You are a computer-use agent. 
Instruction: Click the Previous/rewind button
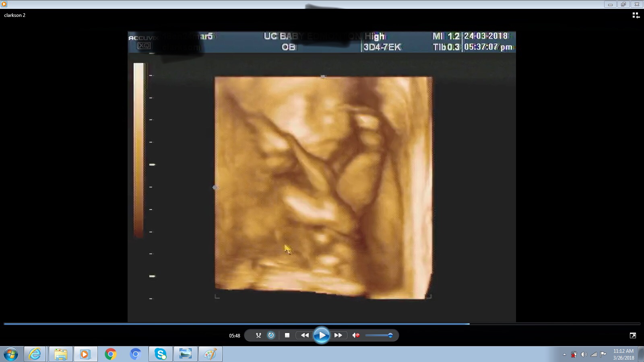point(305,335)
